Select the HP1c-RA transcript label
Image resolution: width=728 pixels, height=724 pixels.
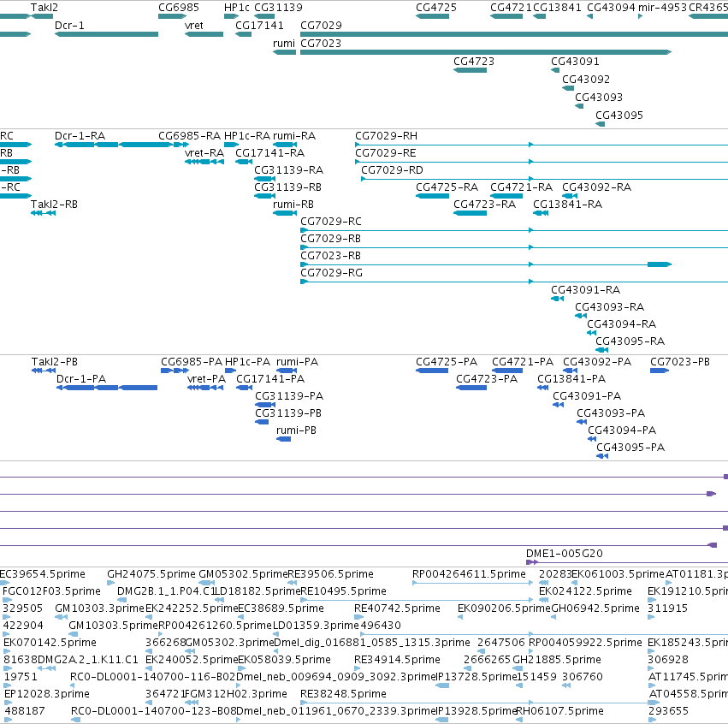point(247,136)
